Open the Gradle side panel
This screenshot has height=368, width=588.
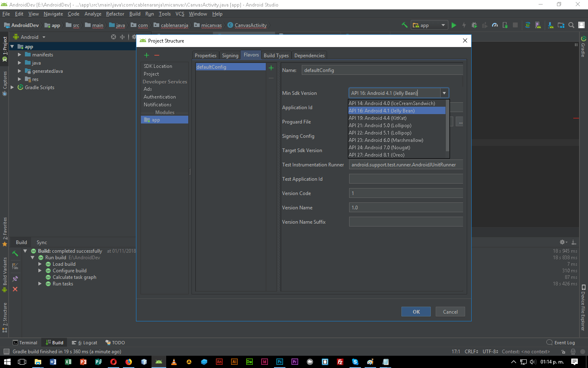coord(583,46)
